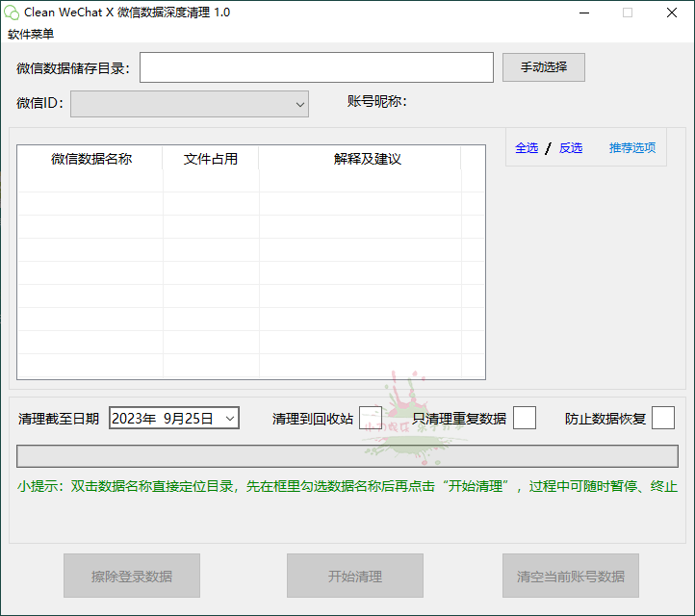695x616 pixels.
Task: Minimize the Clean WeChat X window
Action: tap(583, 13)
